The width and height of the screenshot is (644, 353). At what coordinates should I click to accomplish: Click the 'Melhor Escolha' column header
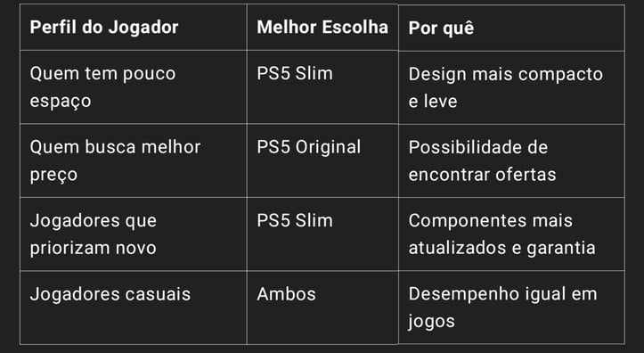pyautogui.click(x=322, y=27)
